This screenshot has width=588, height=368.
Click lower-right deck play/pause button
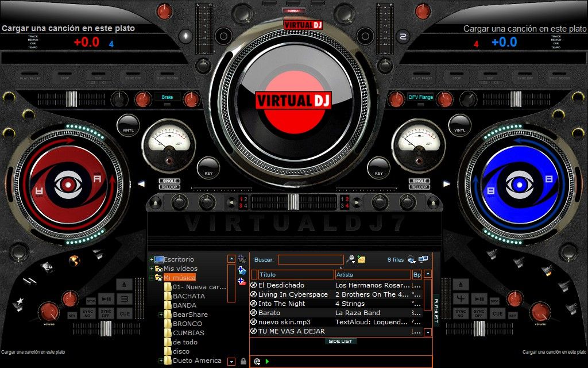click(x=479, y=299)
